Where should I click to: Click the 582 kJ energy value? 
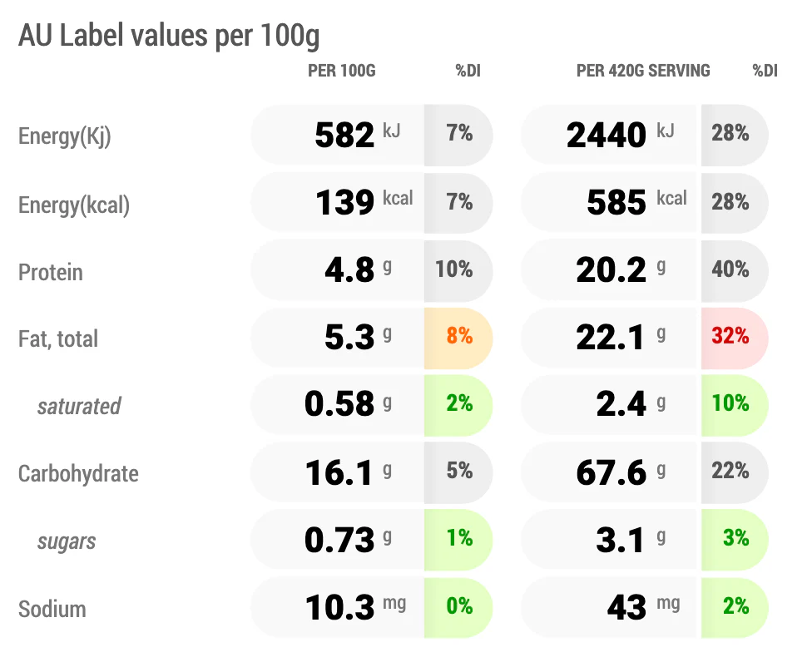[357, 135]
